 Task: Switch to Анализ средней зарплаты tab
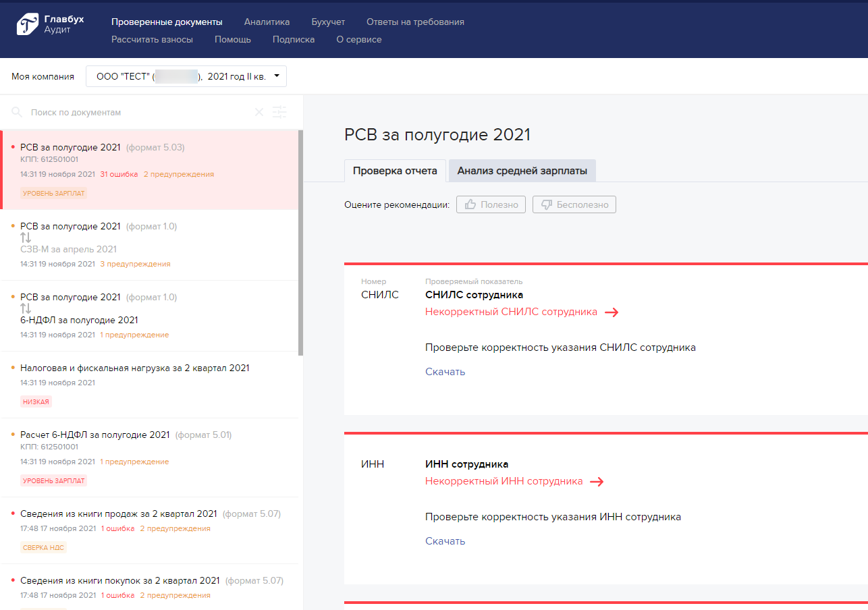pos(522,171)
